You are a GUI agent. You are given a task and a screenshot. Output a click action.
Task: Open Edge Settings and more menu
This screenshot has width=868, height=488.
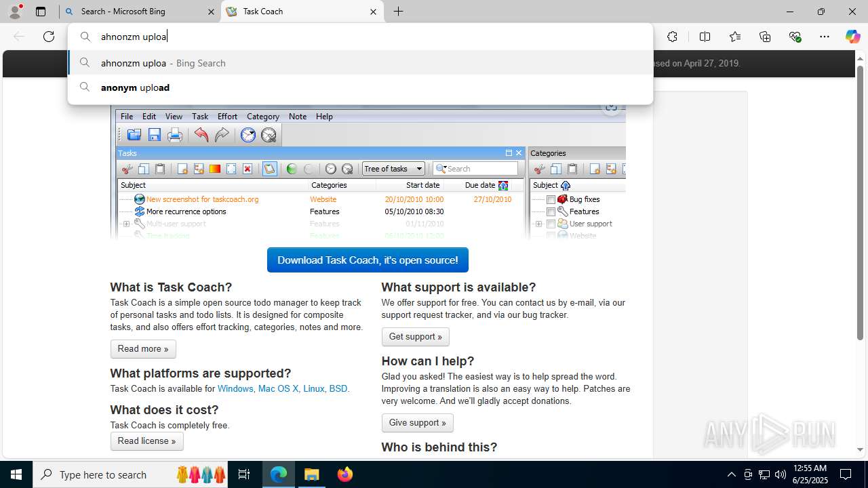click(x=825, y=37)
